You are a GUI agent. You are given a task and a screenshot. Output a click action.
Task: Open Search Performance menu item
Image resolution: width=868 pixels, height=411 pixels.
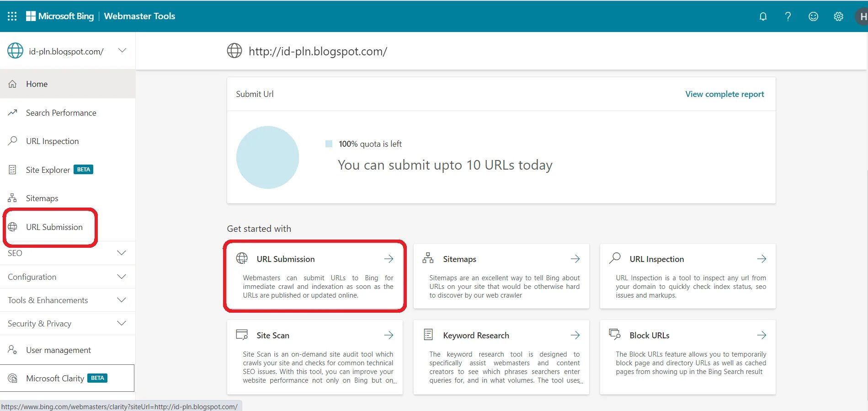pyautogui.click(x=68, y=112)
